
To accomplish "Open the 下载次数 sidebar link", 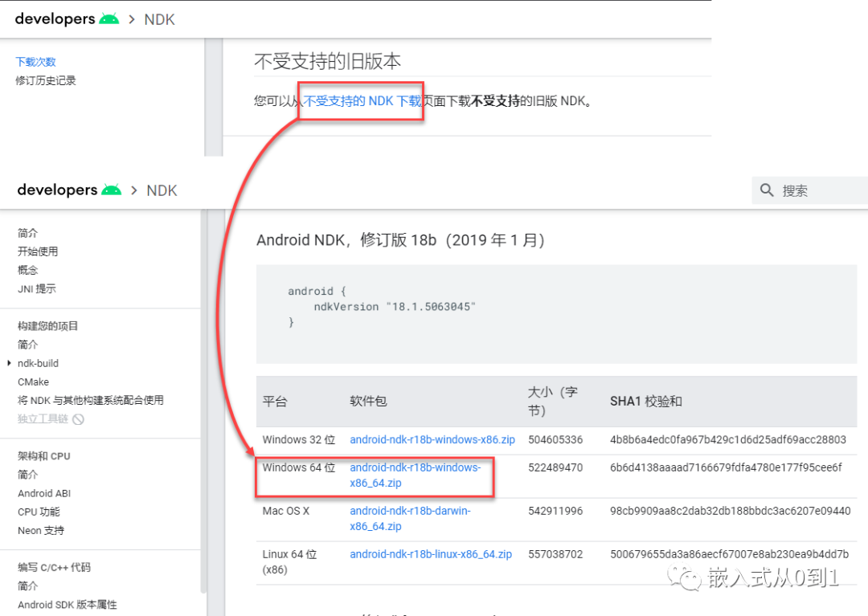I will coord(35,62).
